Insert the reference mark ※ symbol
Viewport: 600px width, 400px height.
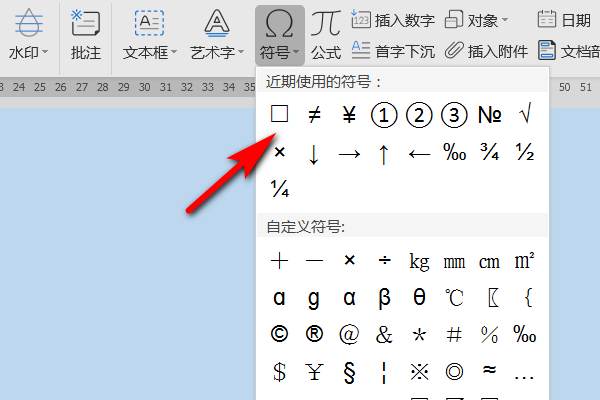(x=419, y=372)
